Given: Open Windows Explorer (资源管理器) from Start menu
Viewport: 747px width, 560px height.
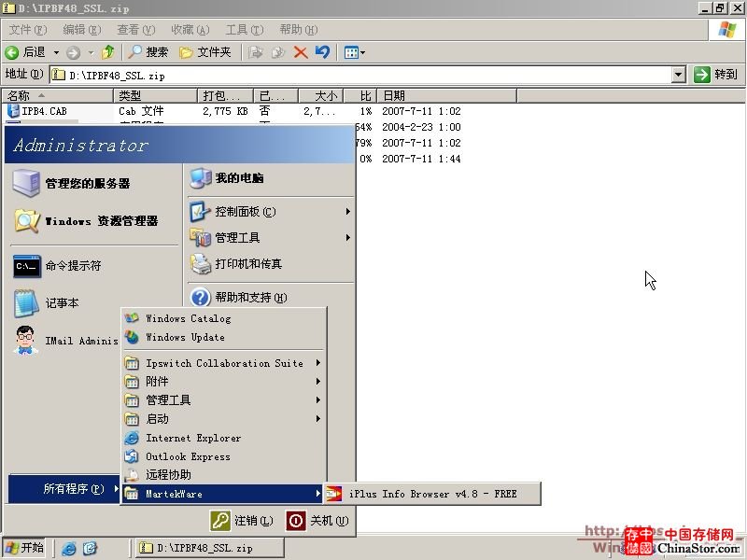Looking at the screenshot, I should click(x=93, y=221).
